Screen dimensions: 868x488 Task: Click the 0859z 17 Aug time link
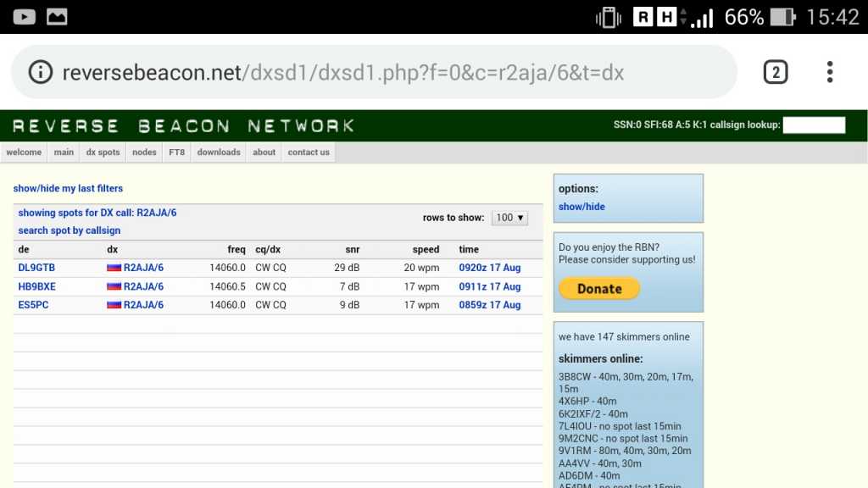pos(490,305)
